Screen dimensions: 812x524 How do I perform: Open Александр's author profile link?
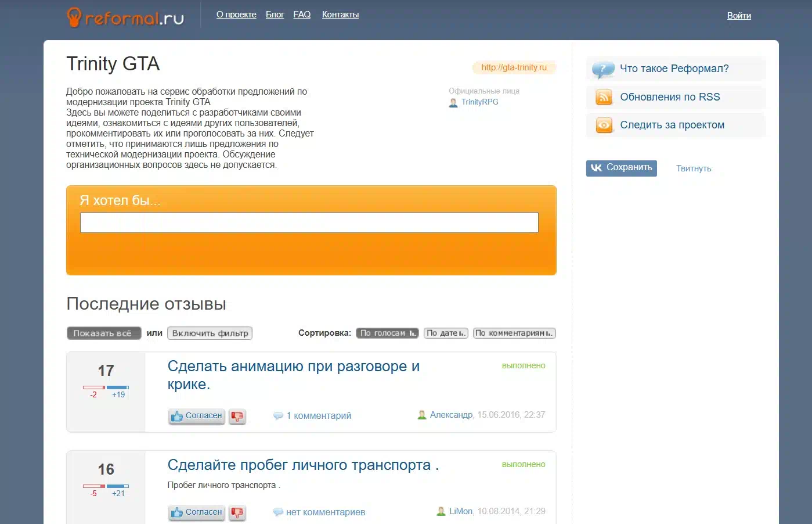451,415
